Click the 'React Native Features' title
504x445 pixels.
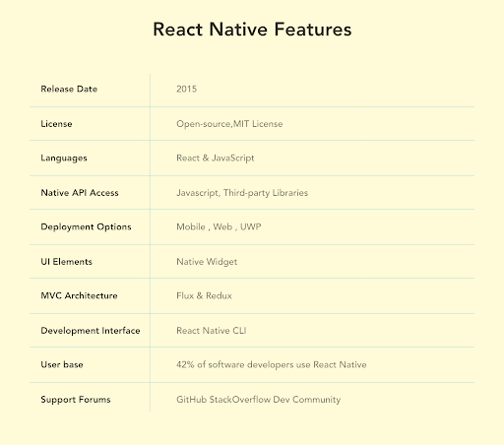coord(252,30)
